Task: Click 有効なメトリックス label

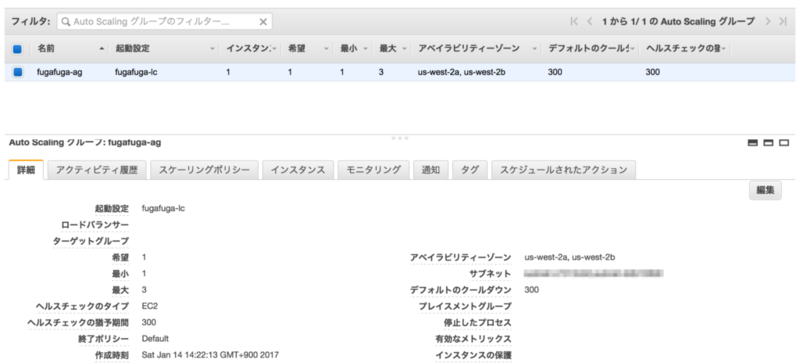Action: point(473,339)
